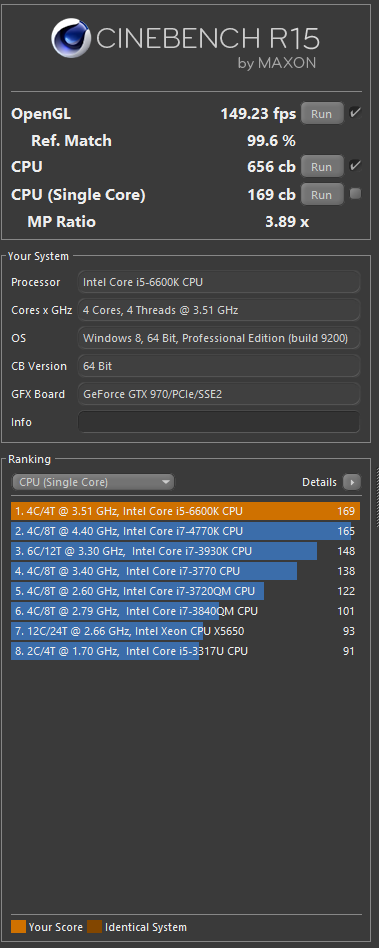Click the brown Identical System legend swatch

(94, 927)
